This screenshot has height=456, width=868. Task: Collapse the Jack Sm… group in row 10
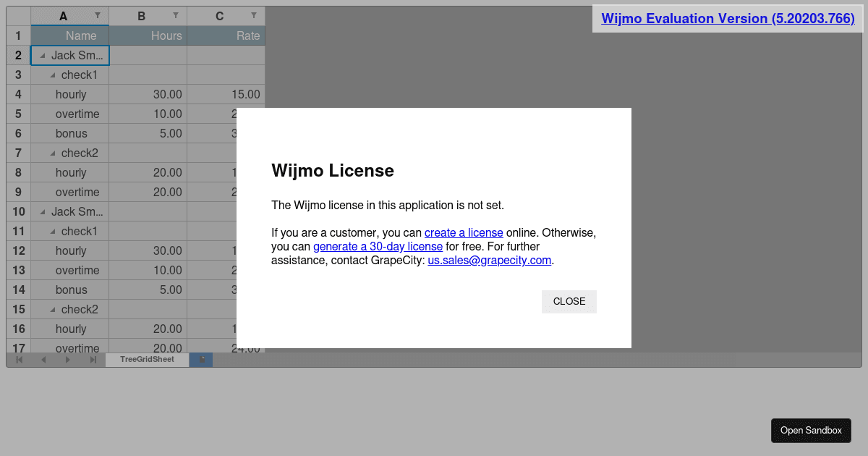click(x=43, y=212)
